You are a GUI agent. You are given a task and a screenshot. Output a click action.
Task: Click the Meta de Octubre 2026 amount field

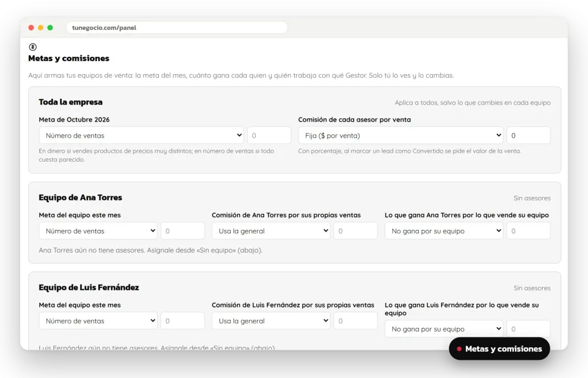(x=269, y=135)
